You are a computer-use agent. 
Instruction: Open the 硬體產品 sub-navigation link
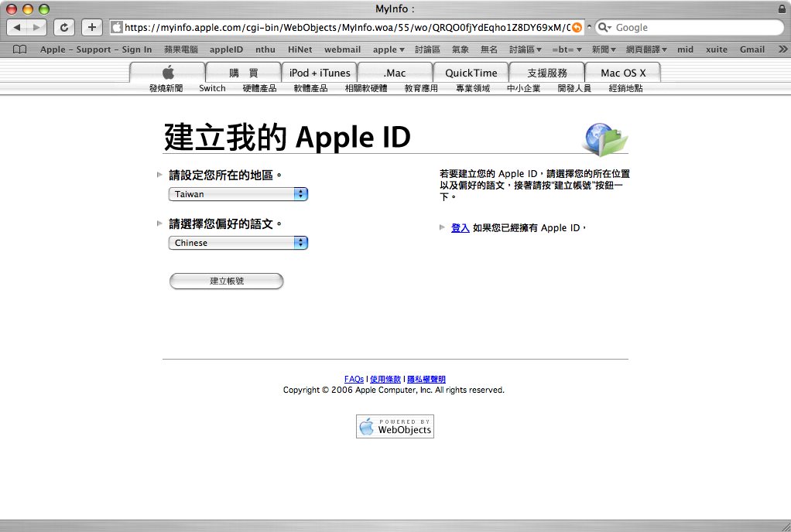(x=259, y=88)
